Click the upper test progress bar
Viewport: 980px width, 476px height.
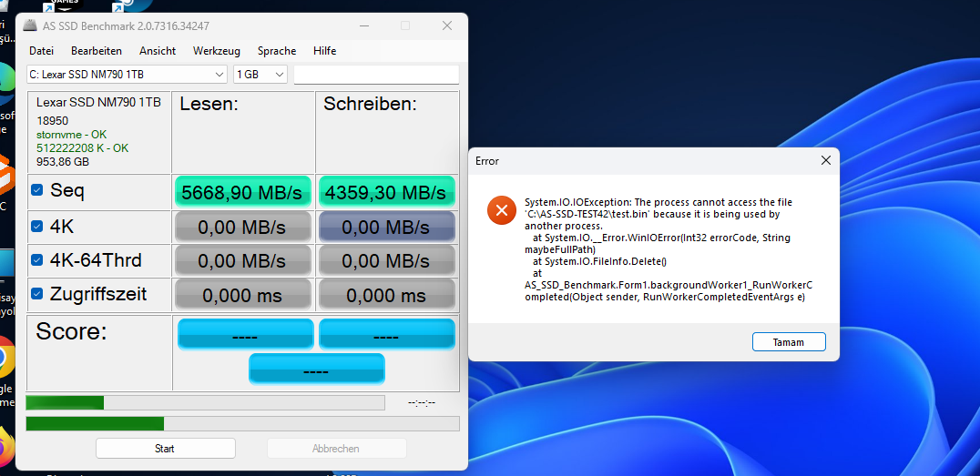coord(205,402)
